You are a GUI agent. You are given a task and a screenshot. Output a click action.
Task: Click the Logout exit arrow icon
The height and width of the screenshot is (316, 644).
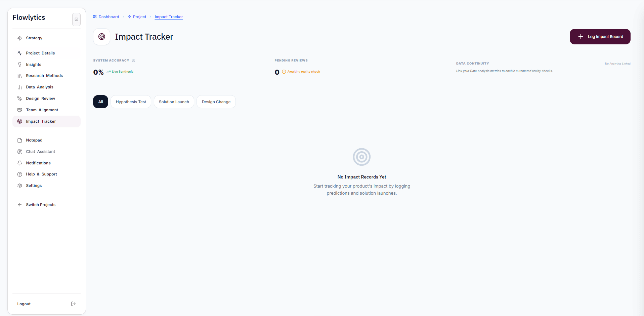point(74,304)
